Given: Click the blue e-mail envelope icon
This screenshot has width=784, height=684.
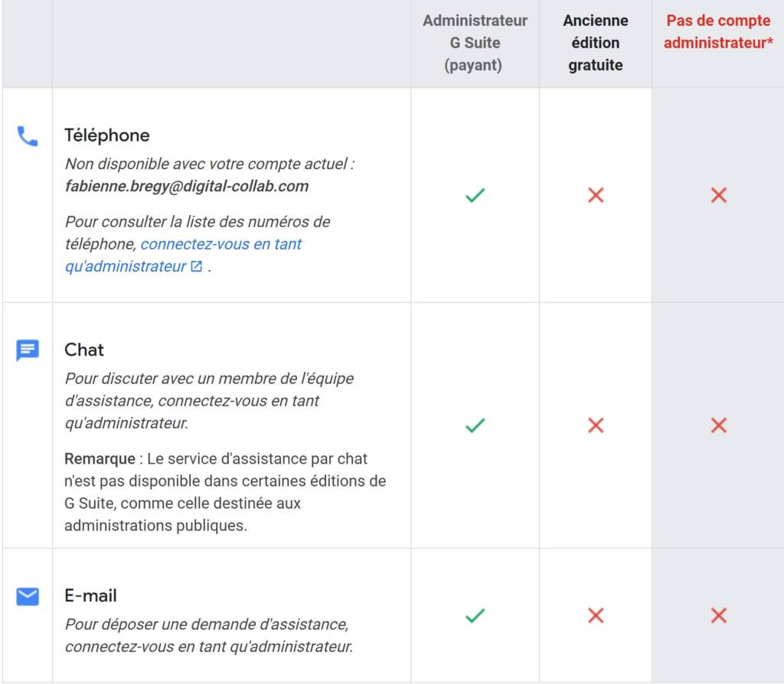Looking at the screenshot, I should (28, 596).
